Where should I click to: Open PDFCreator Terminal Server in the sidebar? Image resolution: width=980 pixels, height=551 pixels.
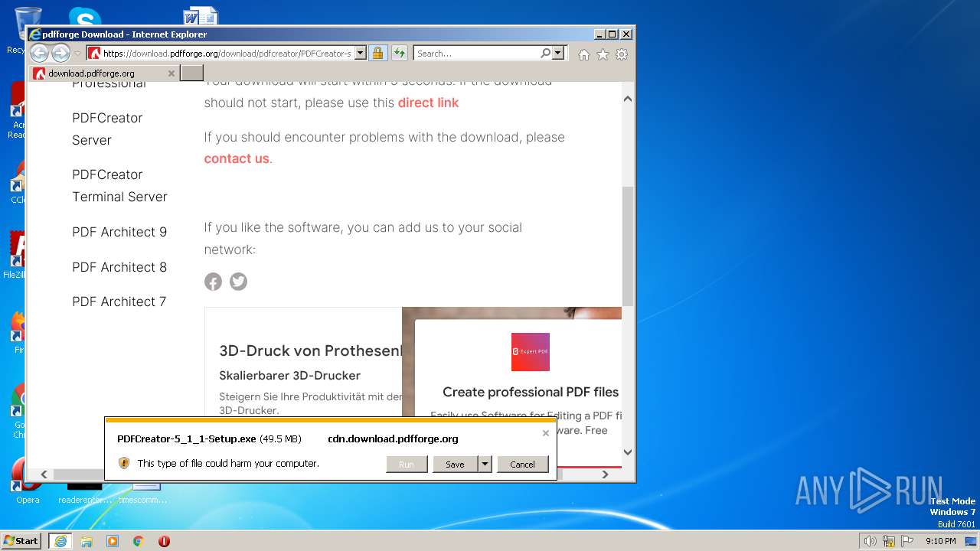[119, 185]
